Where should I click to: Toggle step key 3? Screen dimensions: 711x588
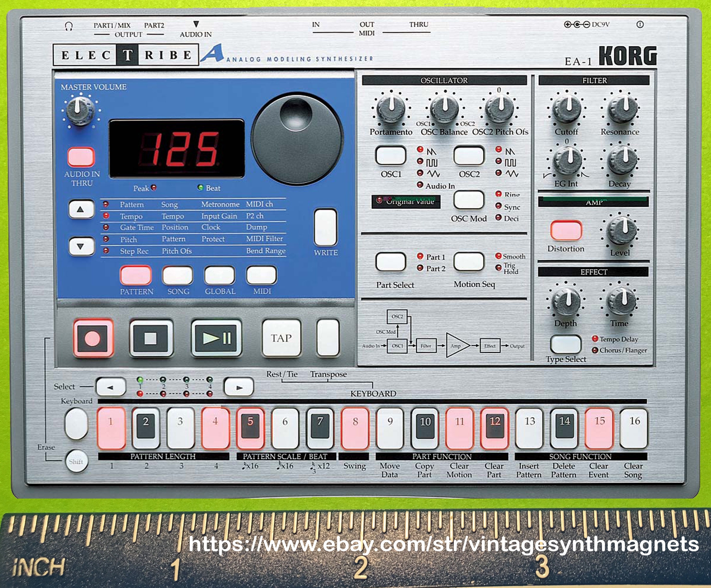(180, 428)
